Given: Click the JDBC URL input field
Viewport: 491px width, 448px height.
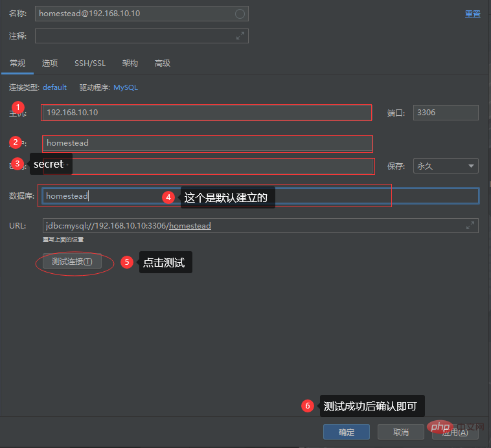Looking at the screenshot, I should click(x=253, y=226).
